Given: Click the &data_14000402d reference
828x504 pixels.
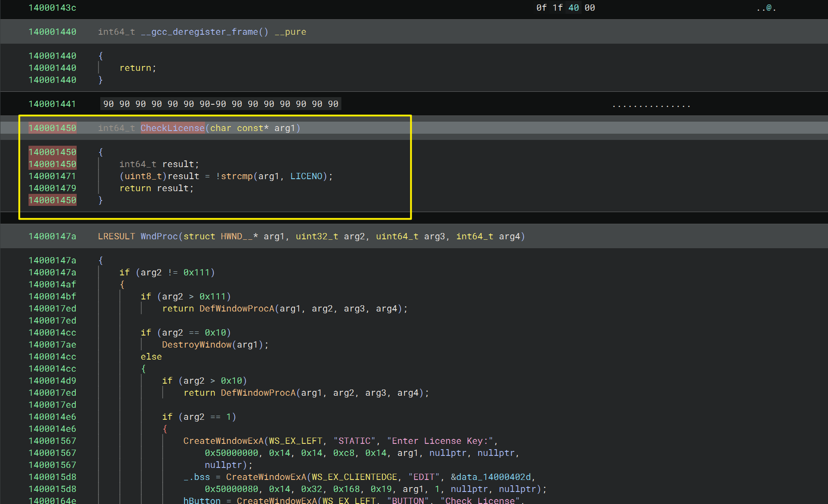Looking at the screenshot, I should pyautogui.click(x=491, y=477).
